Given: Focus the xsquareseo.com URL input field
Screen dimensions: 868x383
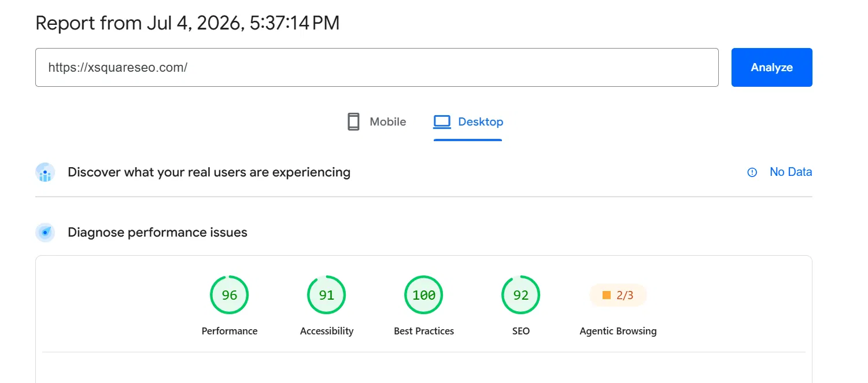Looking at the screenshot, I should tap(376, 67).
